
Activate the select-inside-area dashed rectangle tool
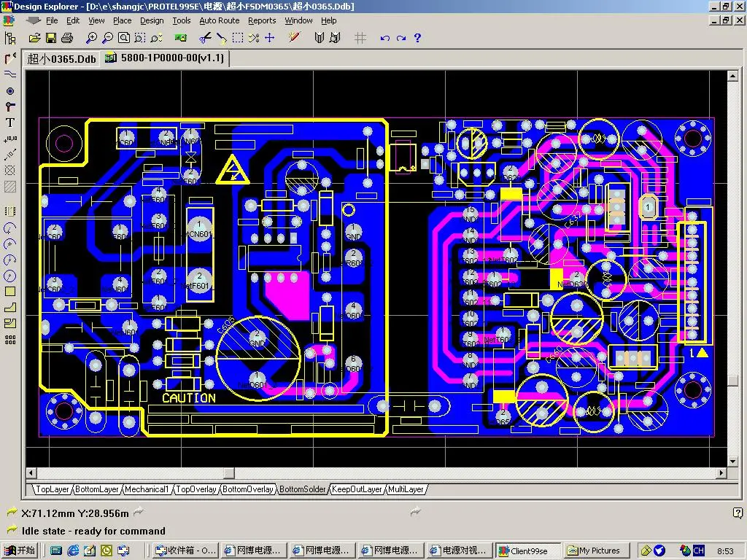tap(237, 38)
